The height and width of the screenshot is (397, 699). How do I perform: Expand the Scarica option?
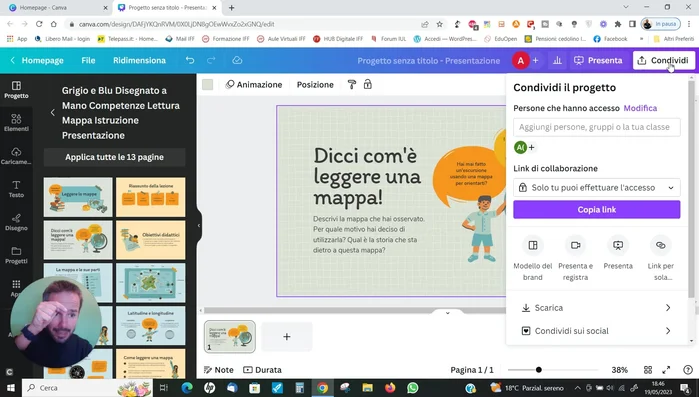(596, 307)
